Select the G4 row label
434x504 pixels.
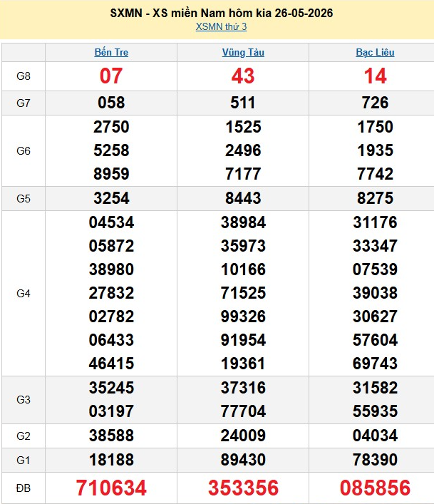coord(24,294)
